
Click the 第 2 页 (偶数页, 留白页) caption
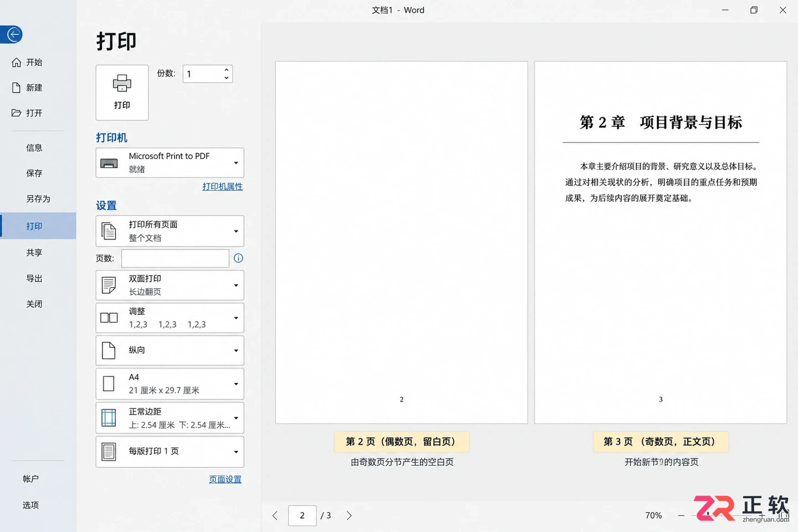tap(402, 442)
